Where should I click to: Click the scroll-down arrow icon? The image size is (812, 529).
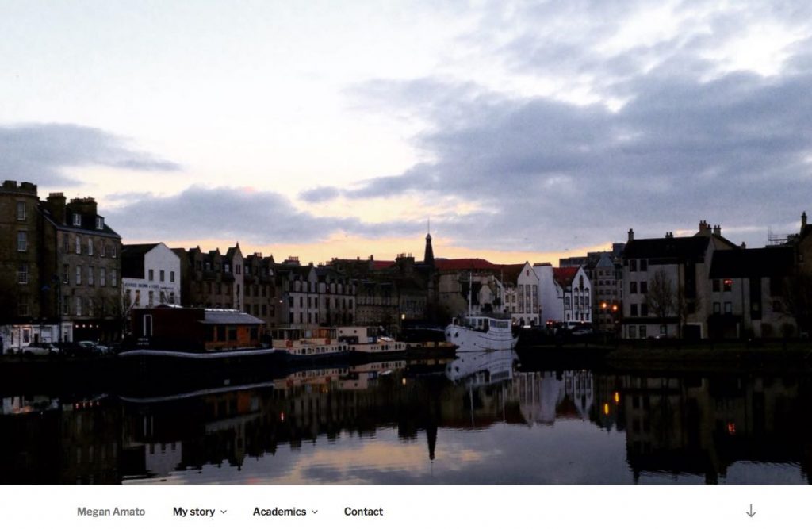point(751,511)
